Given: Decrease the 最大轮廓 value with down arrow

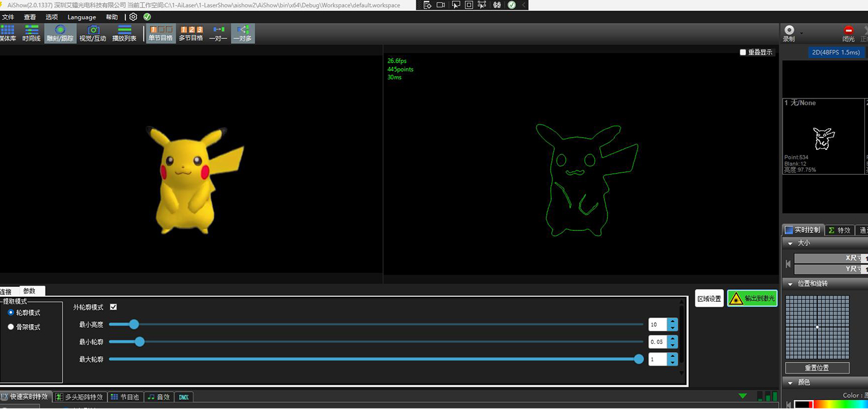Looking at the screenshot, I should click(673, 362).
